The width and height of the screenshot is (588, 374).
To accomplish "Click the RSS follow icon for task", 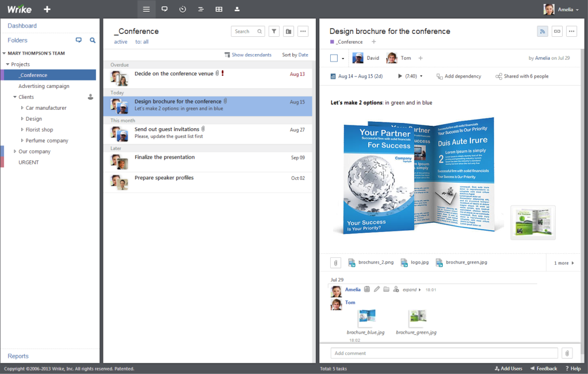I will click(542, 32).
